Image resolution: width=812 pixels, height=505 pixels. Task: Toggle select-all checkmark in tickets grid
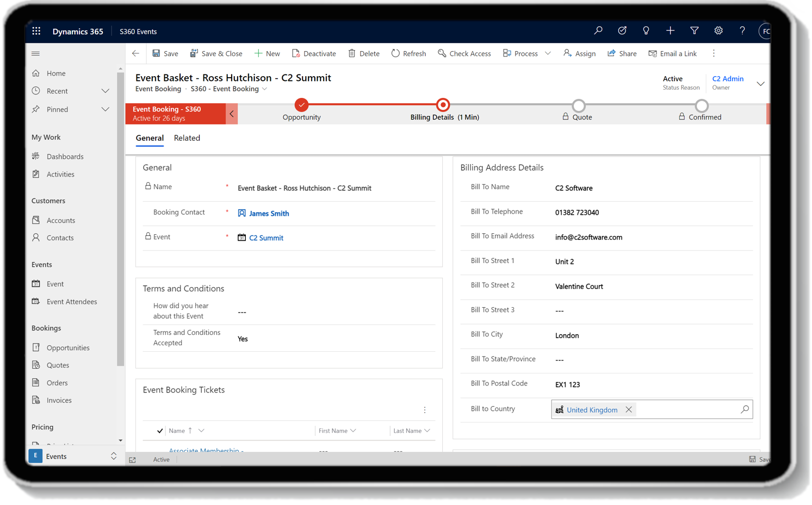(x=159, y=431)
